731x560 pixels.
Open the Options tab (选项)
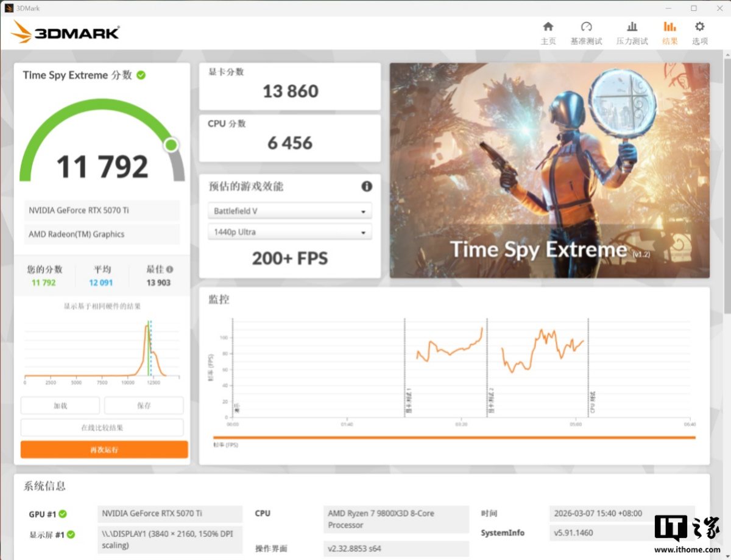[x=700, y=33]
